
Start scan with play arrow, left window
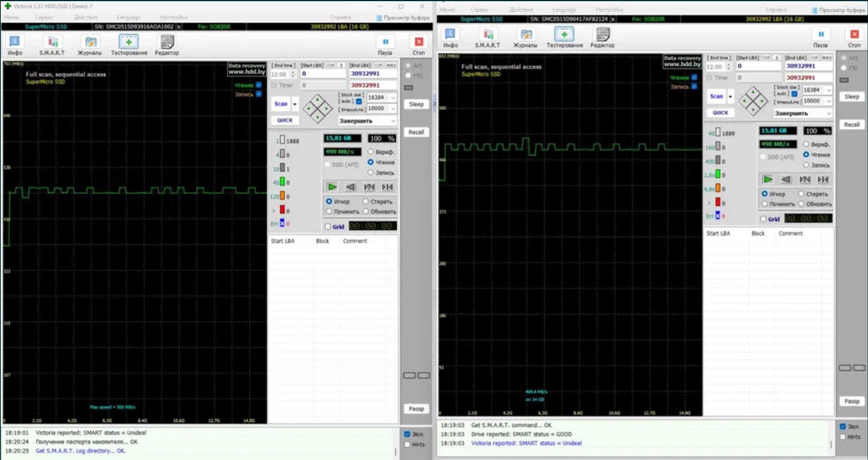click(332, 187)
